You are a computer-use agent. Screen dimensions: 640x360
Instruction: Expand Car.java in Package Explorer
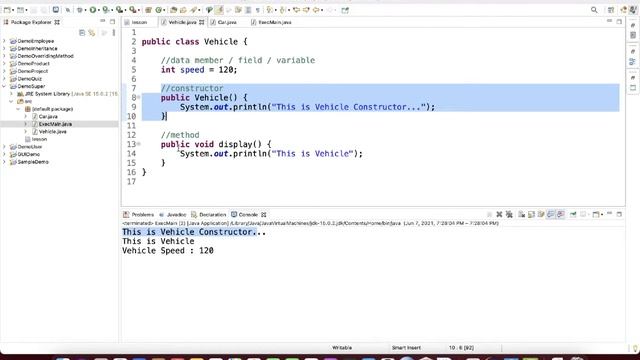[26, 116]
